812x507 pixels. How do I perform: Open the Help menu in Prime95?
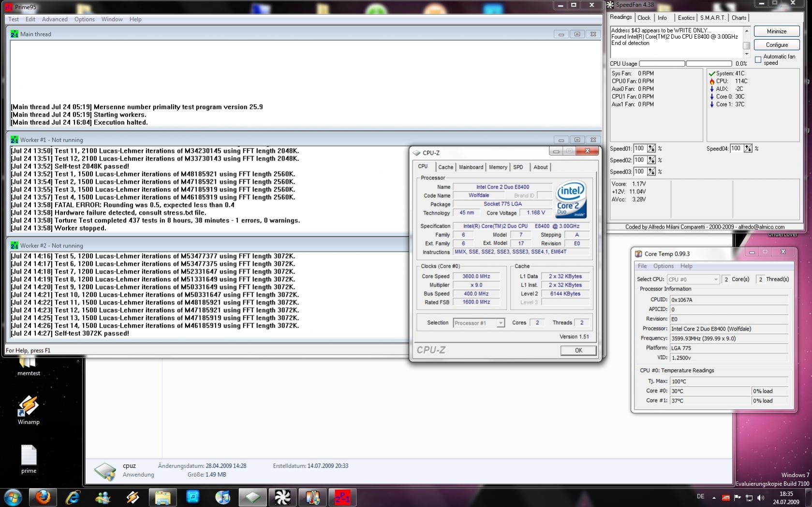(135, 19)
